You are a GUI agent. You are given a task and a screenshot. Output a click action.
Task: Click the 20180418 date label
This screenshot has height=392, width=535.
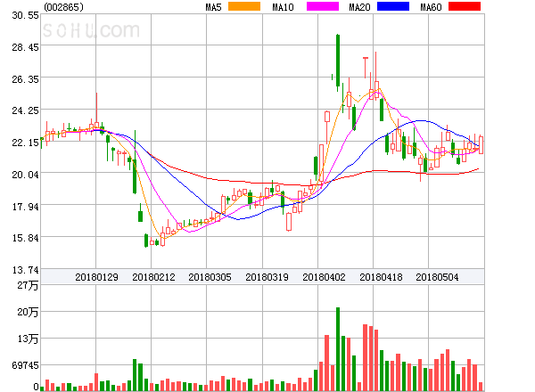pos(381,277)
